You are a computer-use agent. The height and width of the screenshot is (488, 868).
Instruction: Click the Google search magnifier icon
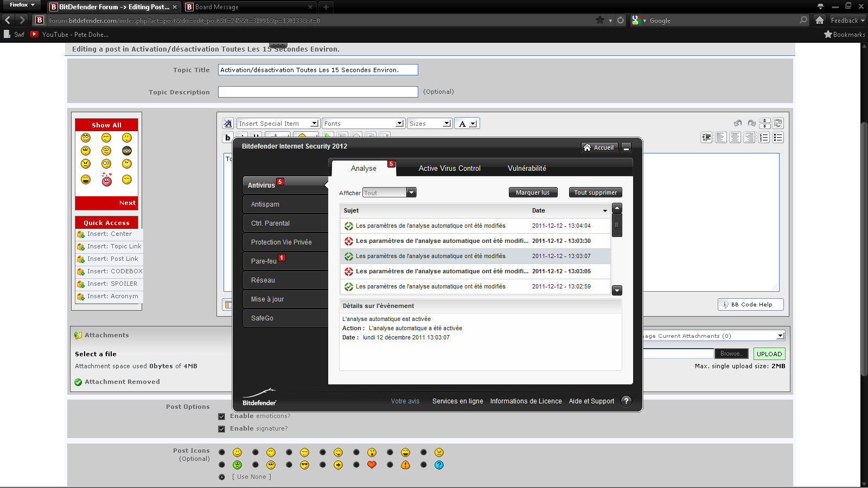803,20
